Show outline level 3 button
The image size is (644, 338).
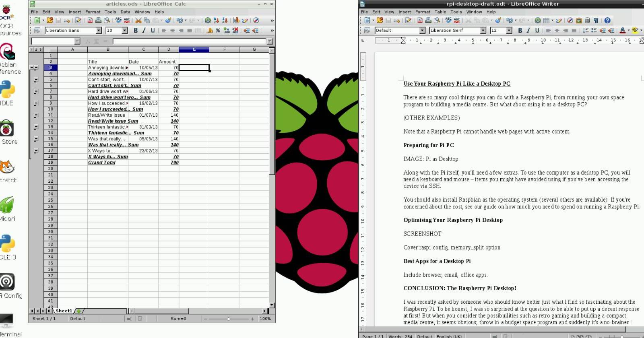(40, 49)
